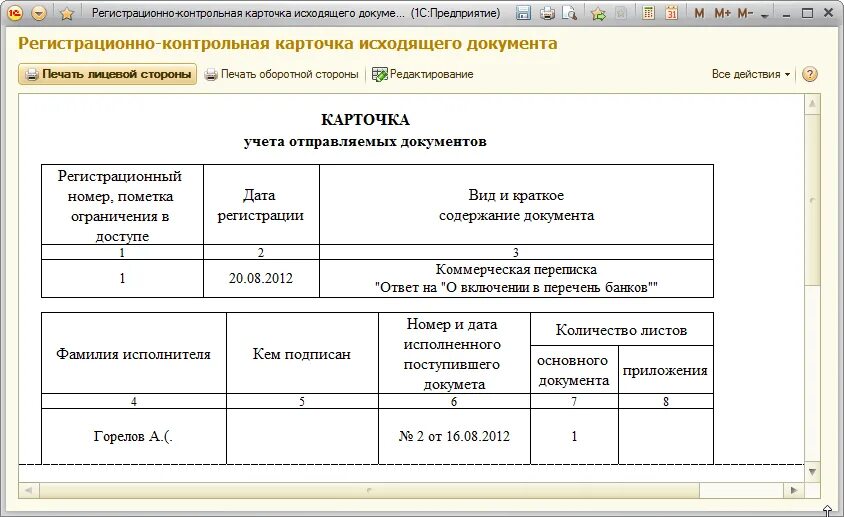
Task: Select the header 'приложения'
Action: pos(666,370)
